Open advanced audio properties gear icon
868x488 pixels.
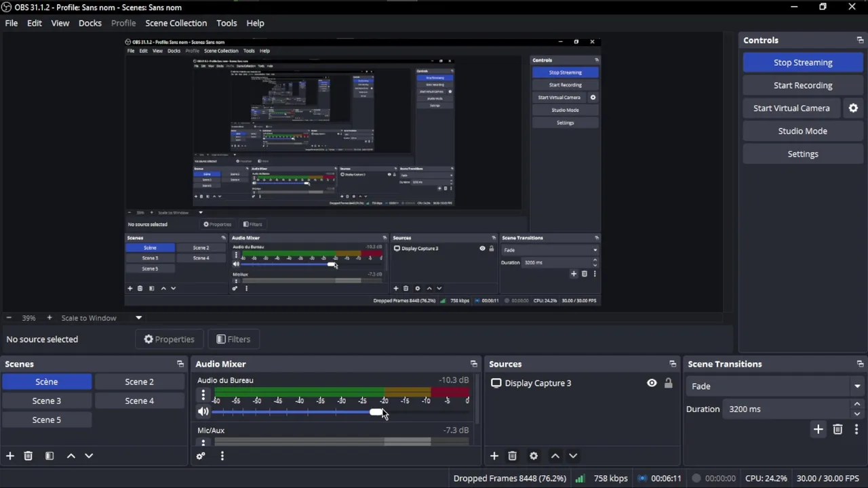pyautogui.click(x=201, y=456)
